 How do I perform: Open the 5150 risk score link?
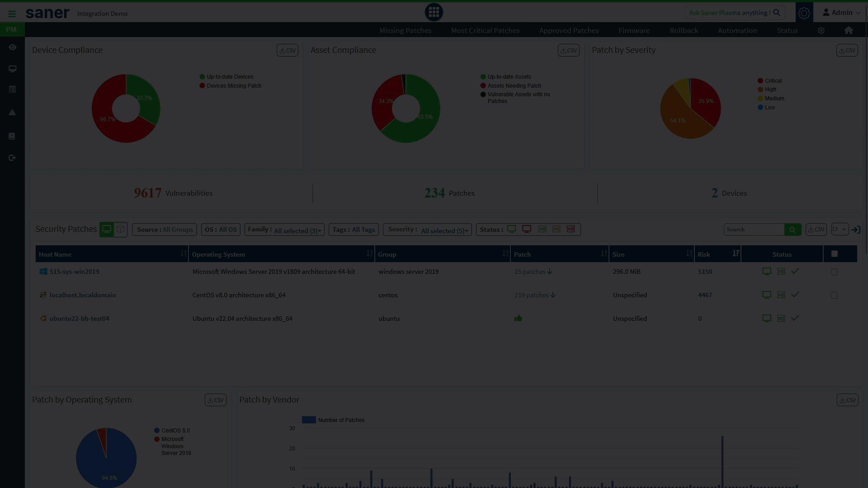705,272
